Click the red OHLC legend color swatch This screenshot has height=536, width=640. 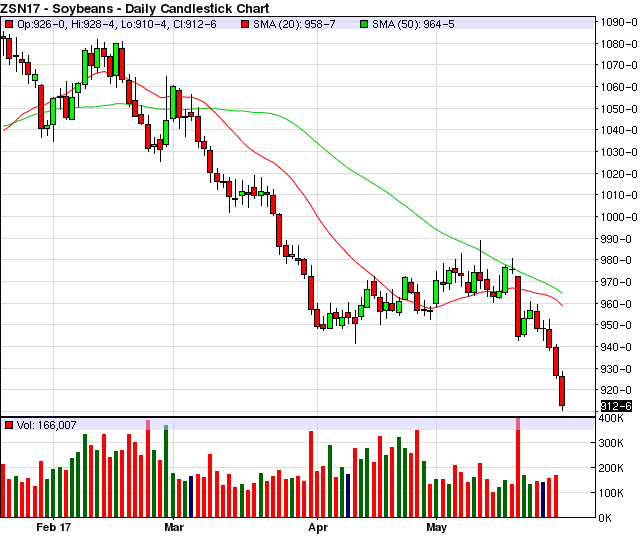(8, 24)
